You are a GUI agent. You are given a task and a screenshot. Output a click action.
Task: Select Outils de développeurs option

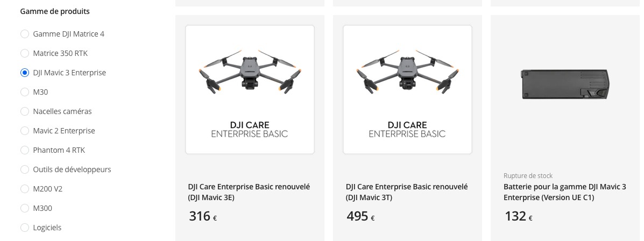tap(25, 169)
